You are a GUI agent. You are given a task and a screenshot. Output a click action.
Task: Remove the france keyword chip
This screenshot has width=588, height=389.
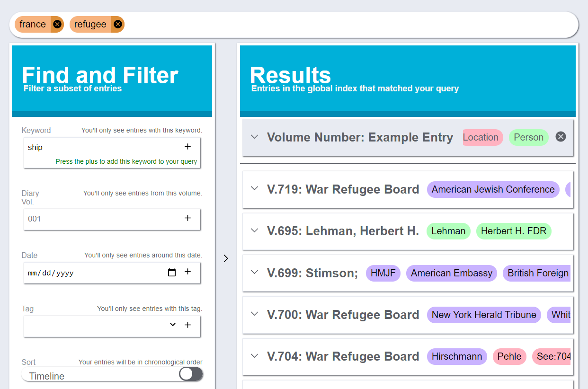coord(57,24)
